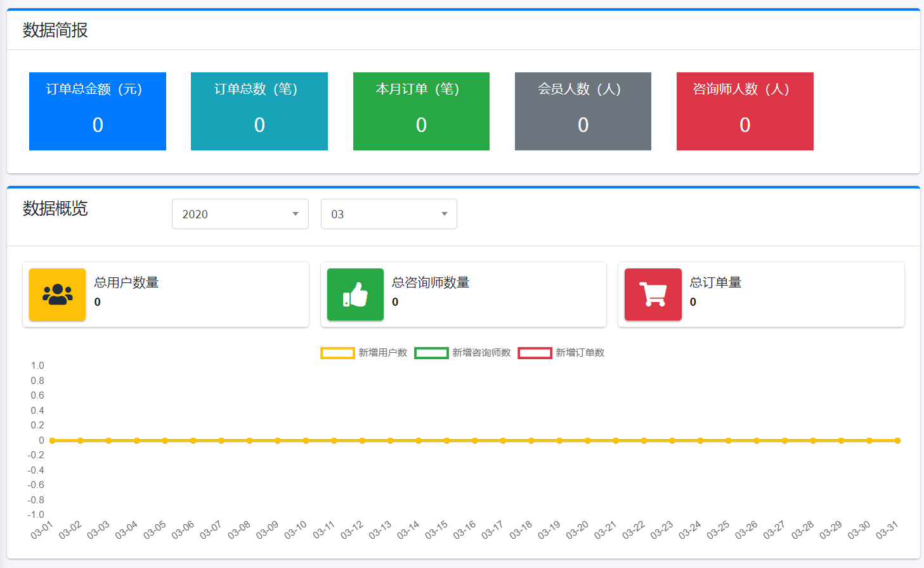Click the 咨询师人数（人）red card
Screen dimensions: 924x568
(x=745, y=111)
